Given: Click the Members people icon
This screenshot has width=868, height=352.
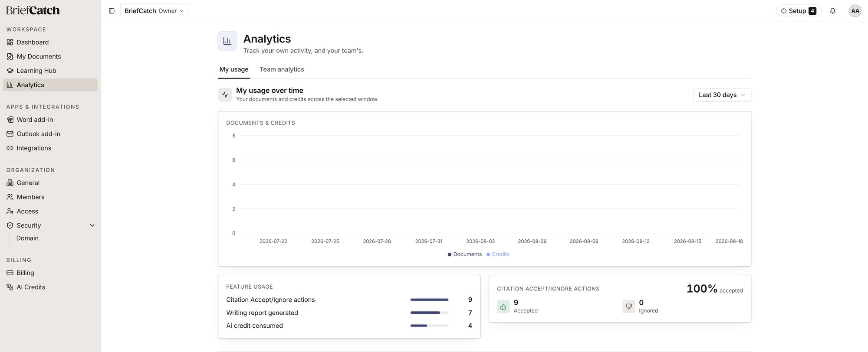Looking at the screenshot, I should [10, 197].
